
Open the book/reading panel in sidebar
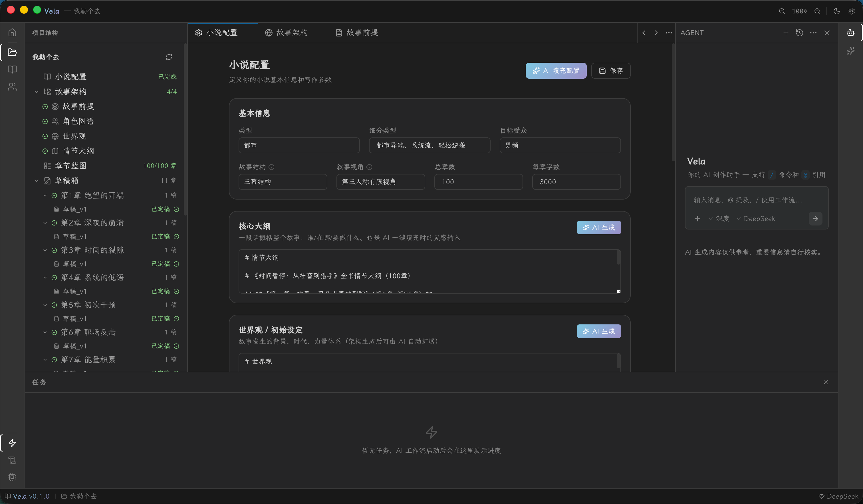point(12,70)
